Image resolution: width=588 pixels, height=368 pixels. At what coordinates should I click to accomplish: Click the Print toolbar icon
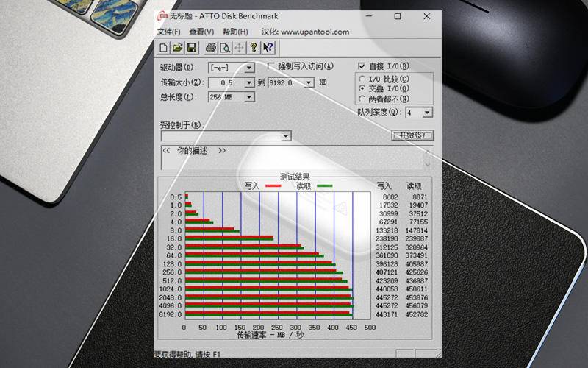211,48
